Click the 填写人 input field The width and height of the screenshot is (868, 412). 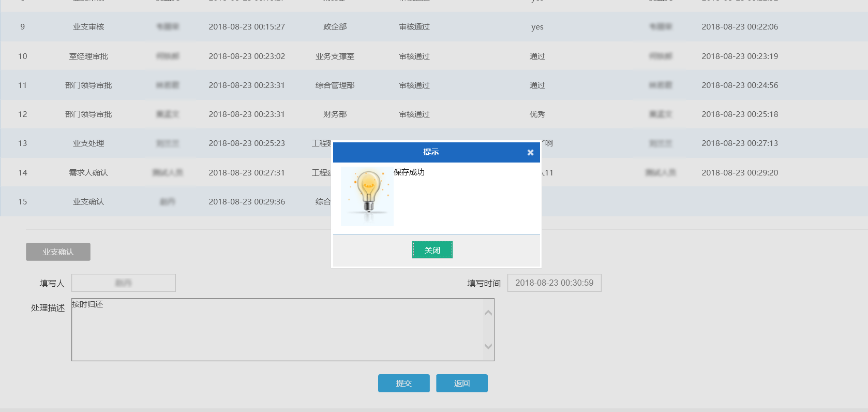pyautogui.click(x=124, y=283)
